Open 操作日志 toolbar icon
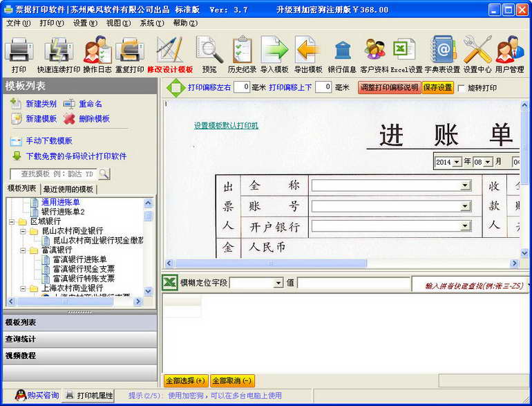Viewport: 532px width, 406px height. (x=97, y=50)
